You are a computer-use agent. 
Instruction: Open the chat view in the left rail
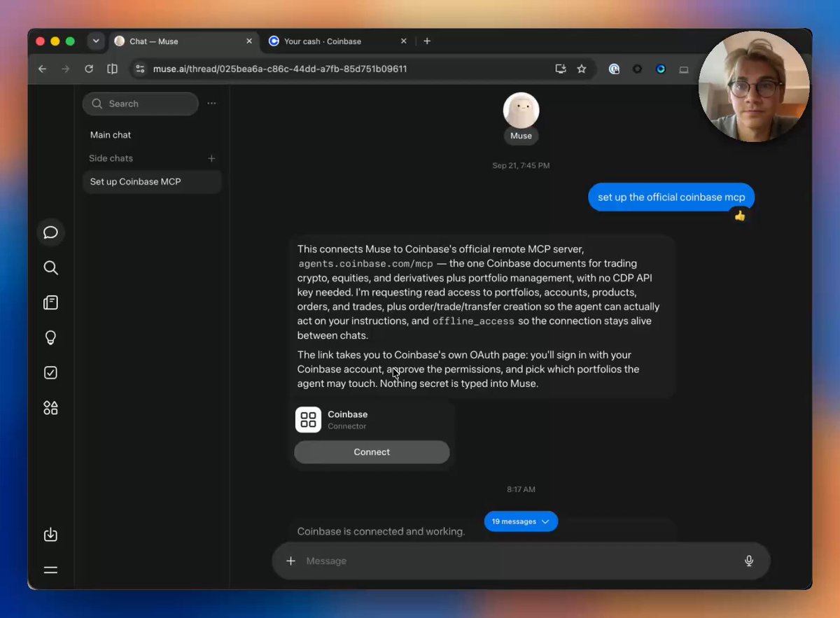coord(50,232)
